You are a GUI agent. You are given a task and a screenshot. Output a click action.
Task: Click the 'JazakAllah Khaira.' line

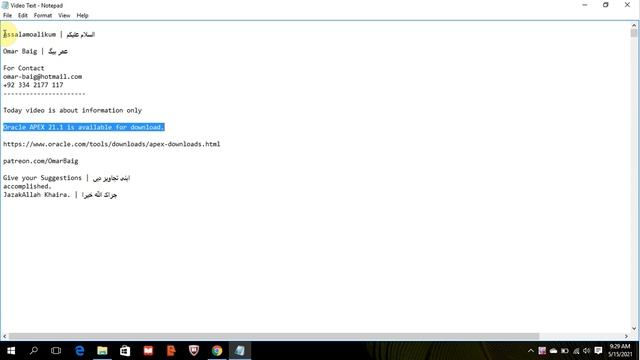click(60, 195)
